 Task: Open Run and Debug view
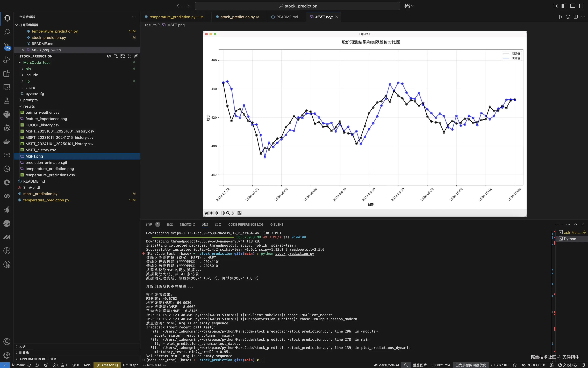pyautogui.click(x=7, y=60)
